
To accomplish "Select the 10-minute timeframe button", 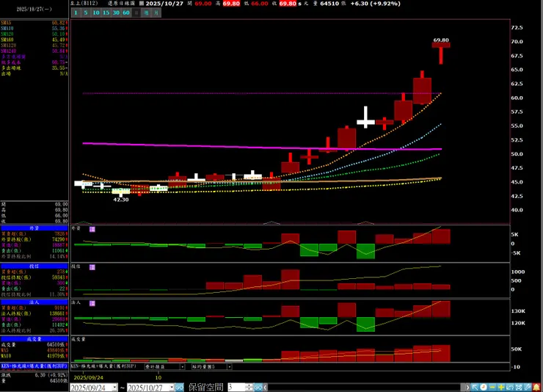I will pyautogui.click(x=96, y=12).
